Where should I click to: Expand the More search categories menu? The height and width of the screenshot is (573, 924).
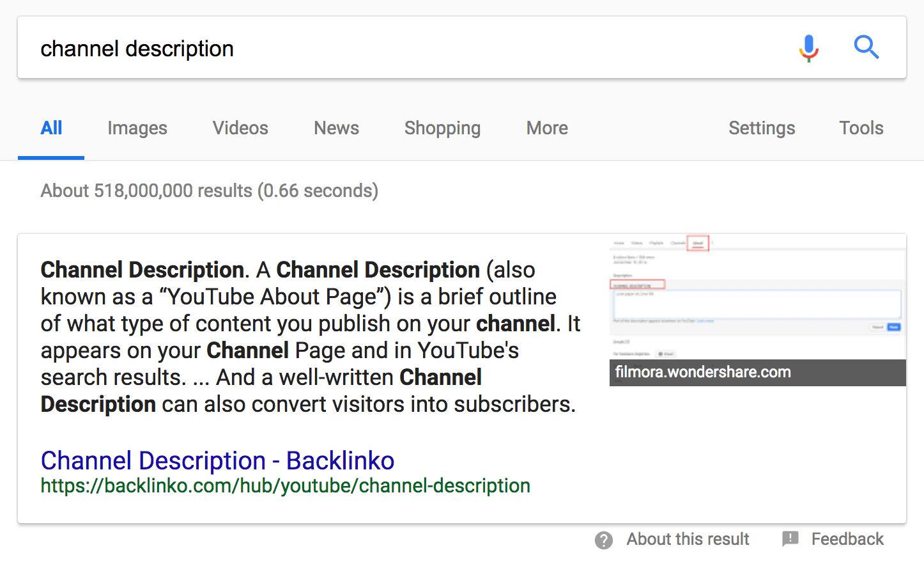pyautogui.click(x=547, y=128)
